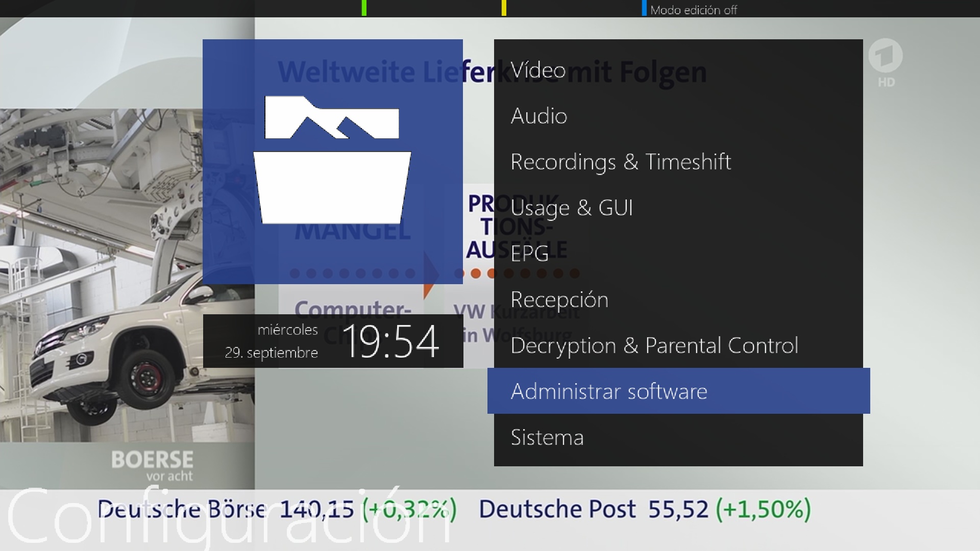Click the green color key marker

tap(364, 8)
